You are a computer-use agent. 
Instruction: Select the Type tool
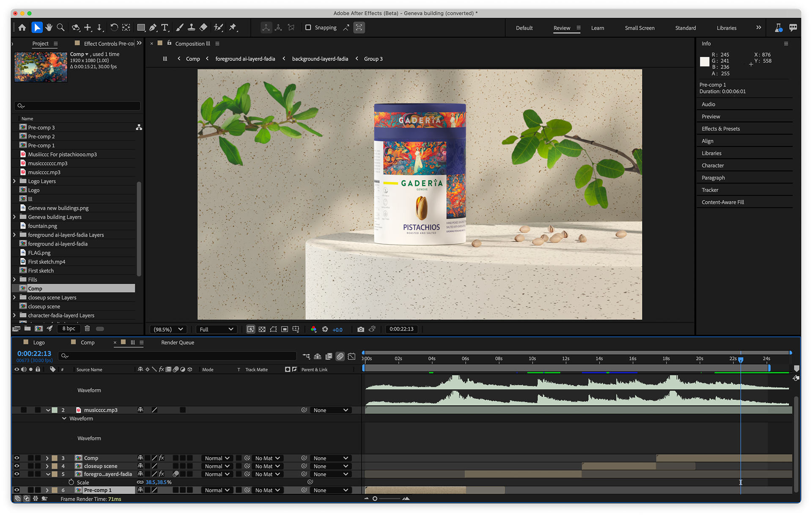click(x=165, y=28)
